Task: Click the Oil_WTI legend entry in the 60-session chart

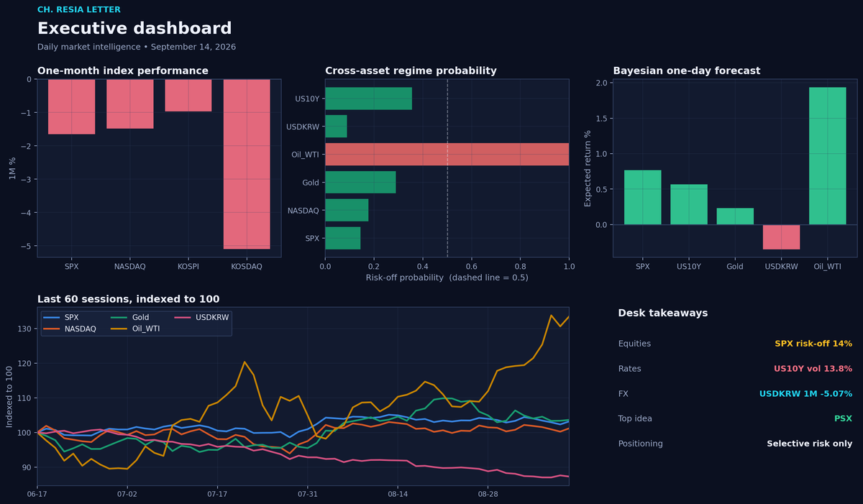Action: point(137,328)
